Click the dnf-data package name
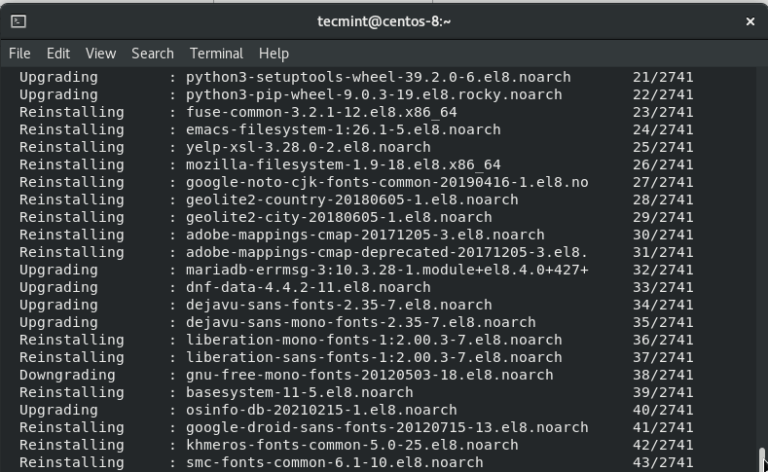This screenshot has height=472, width=768. (x=308, y=287)
